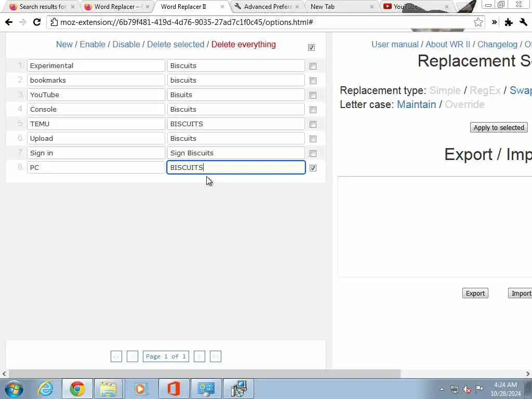Click Delete everything link
This screenshot has height=399, width=532.
click(244, 45)
